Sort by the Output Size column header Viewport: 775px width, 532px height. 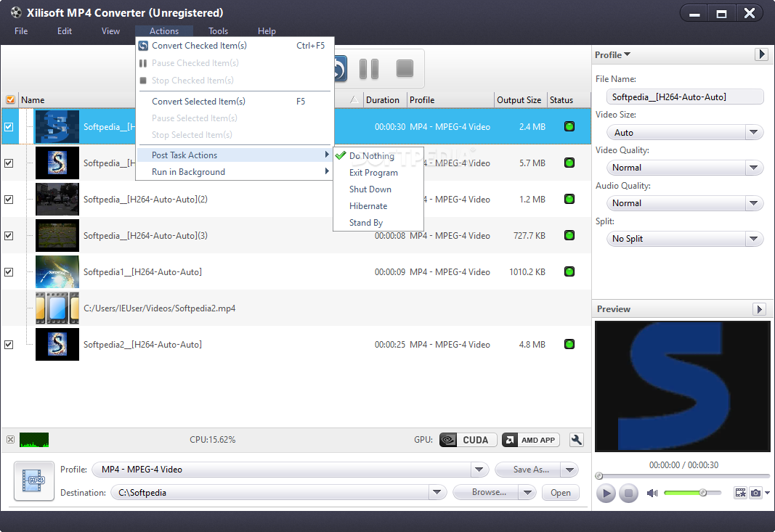point(519,99)
